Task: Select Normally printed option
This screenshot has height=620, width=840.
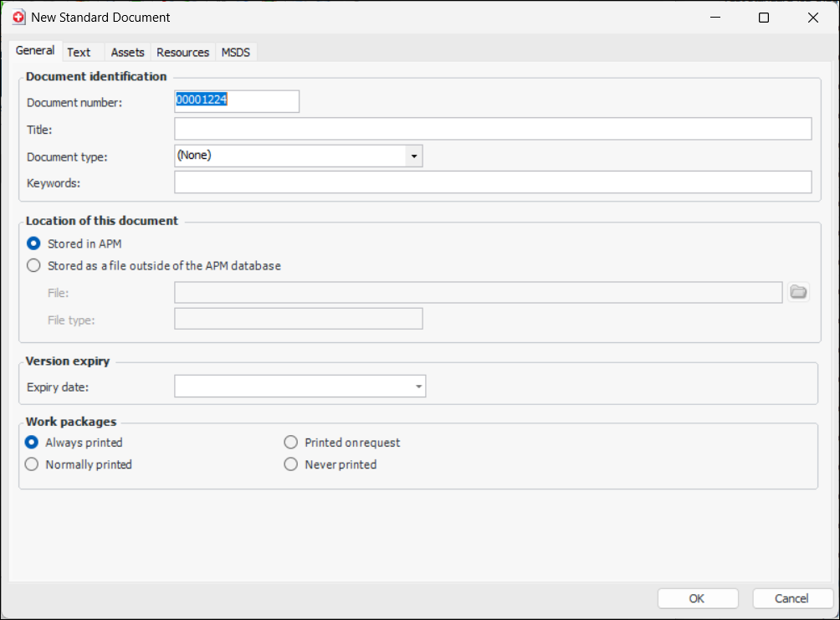Action: [32, 464]
